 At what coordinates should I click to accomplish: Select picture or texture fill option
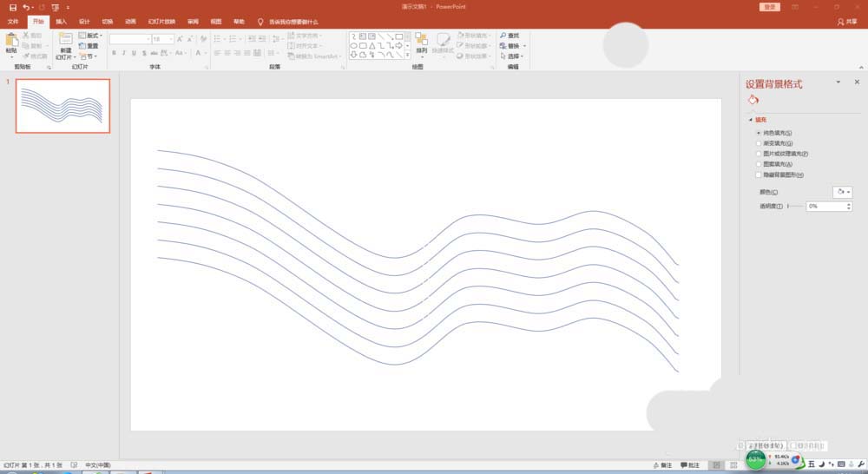pos(759,154)
